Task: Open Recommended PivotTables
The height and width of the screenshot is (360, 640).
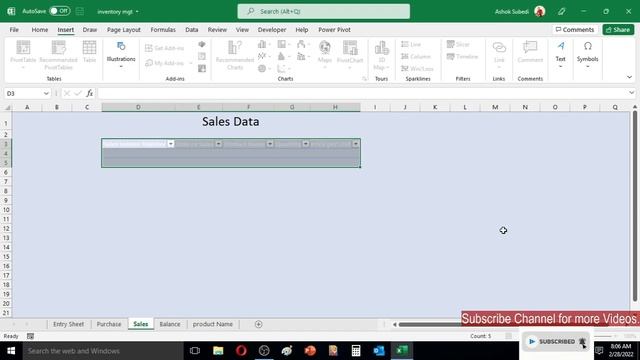Action: 58,55
